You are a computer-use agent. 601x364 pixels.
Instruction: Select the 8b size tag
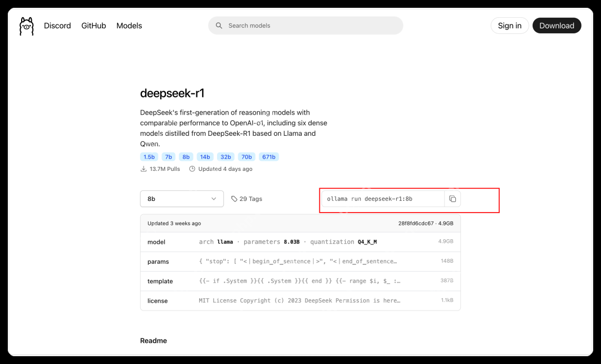point(186,157)
